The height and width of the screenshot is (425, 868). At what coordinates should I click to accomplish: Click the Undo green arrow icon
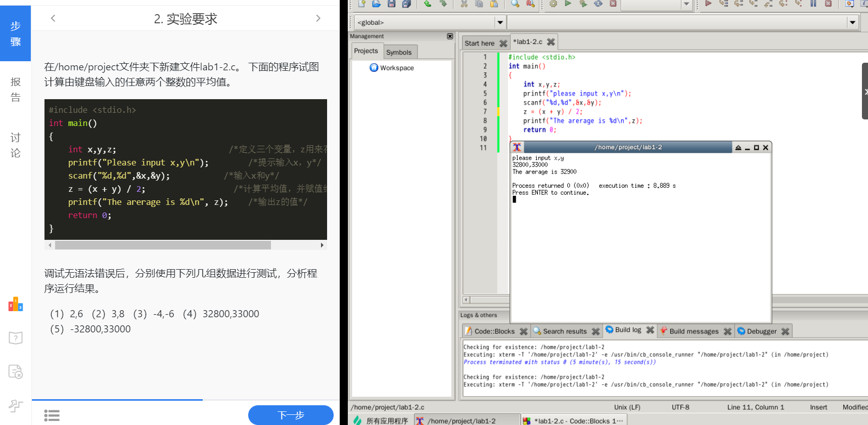[428, 4]
